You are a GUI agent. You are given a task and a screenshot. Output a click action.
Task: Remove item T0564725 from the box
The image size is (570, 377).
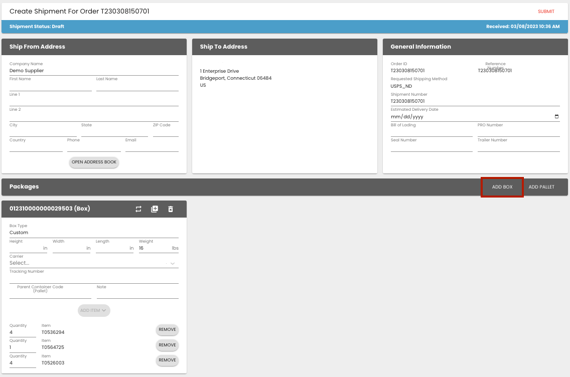[167, 345]
